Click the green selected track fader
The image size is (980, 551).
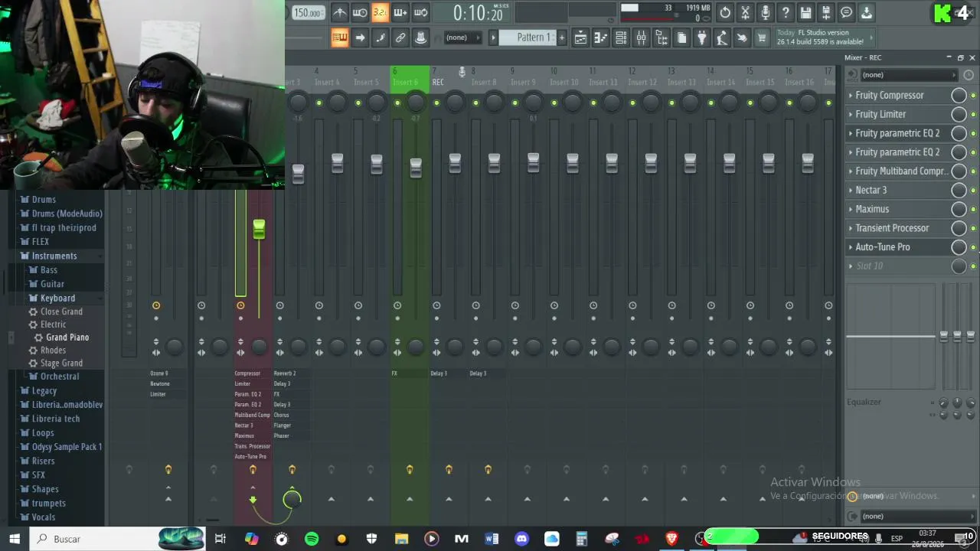click(259, 229)
